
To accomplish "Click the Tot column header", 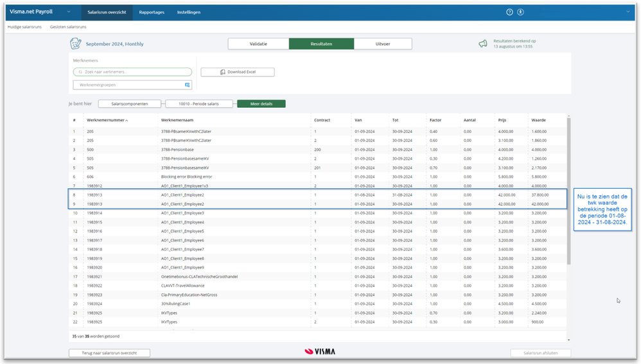I will 395,120.
